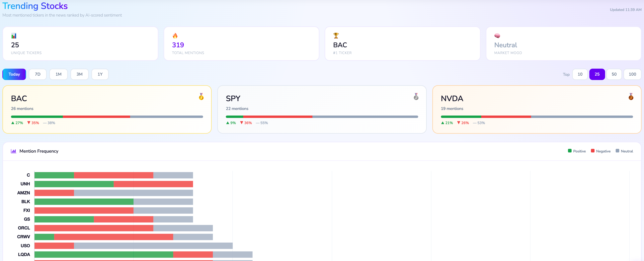Click the silver medal icon on SPY card
The image size is (644, 261).
pos(416,97)
